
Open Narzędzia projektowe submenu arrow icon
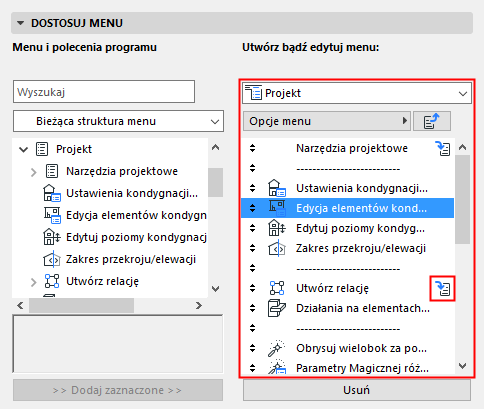443,149
